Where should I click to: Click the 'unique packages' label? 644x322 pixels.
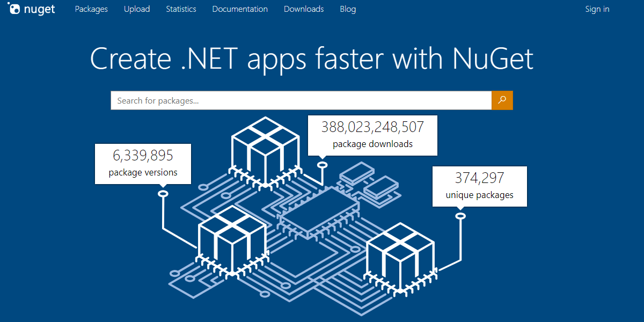[x=480, y=195]
